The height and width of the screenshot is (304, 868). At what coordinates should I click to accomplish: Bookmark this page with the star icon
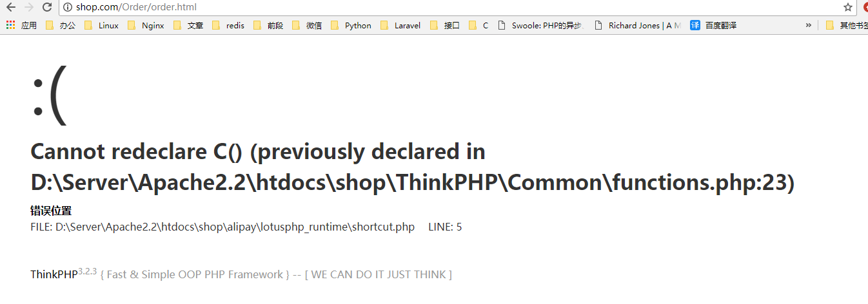pos(847,7)
